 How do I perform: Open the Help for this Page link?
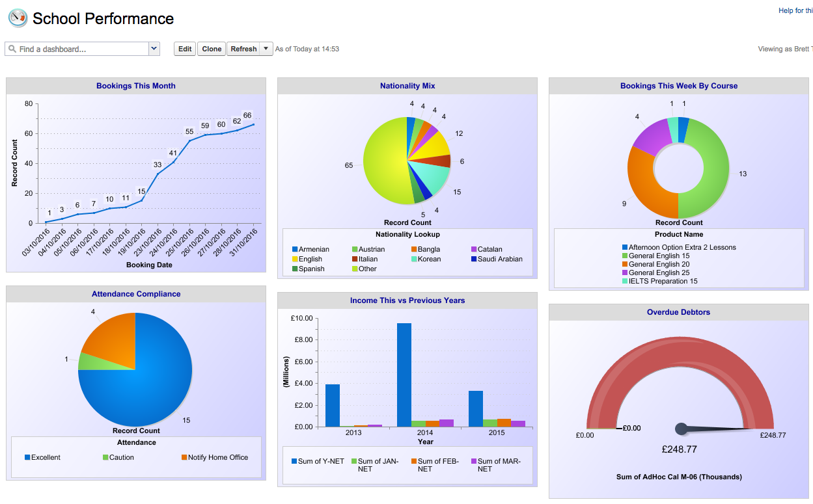(795, 10)
